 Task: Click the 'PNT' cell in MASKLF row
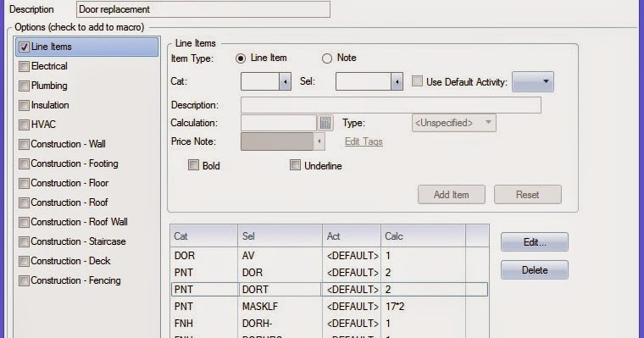point(204,307)
